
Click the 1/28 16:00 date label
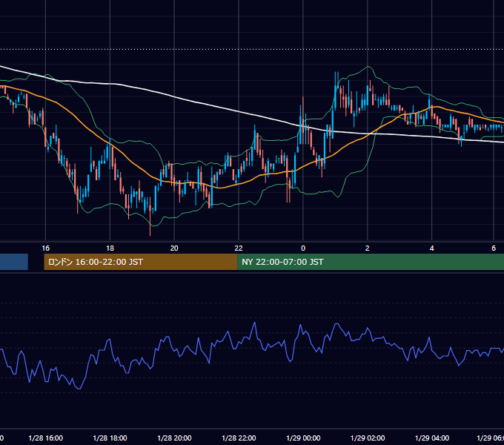(46, 438)
